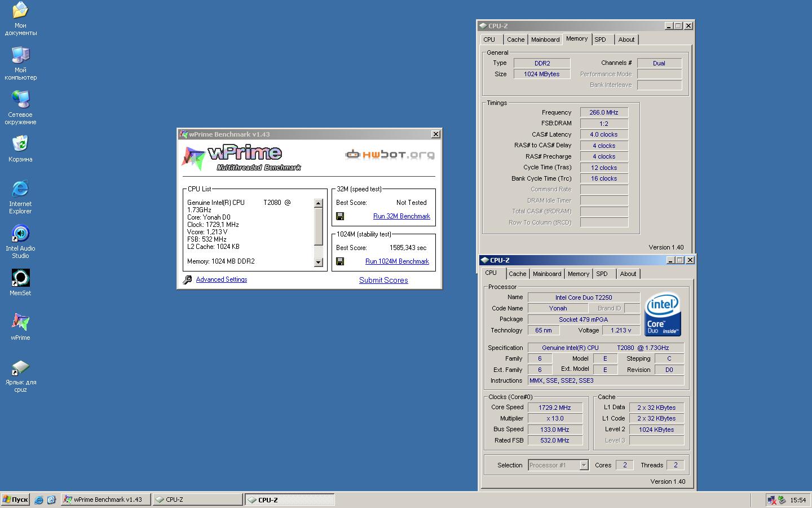Click the Memory Type field showing DDR2
Screen dimensions: 812x508
coord(542,63)
